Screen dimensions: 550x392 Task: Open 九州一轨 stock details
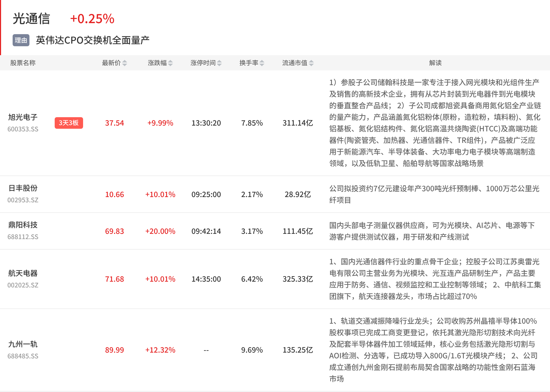23,344
